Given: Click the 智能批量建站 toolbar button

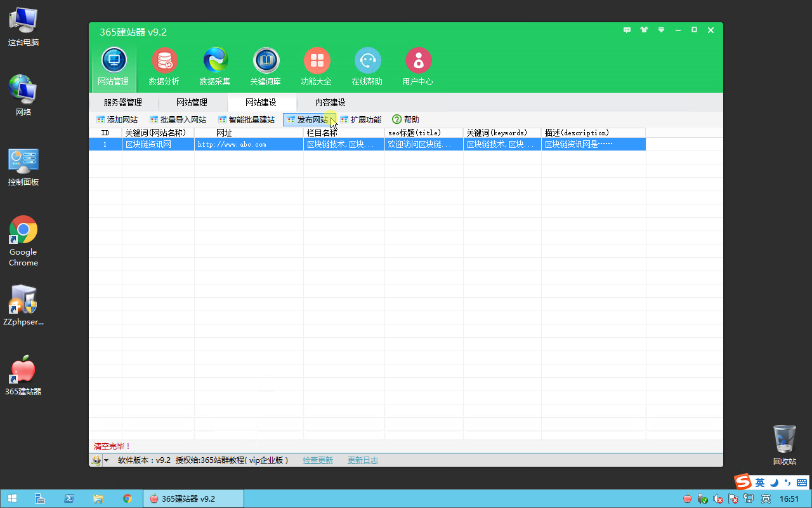Looking at the screenshot, I should (x=246, y=119).
